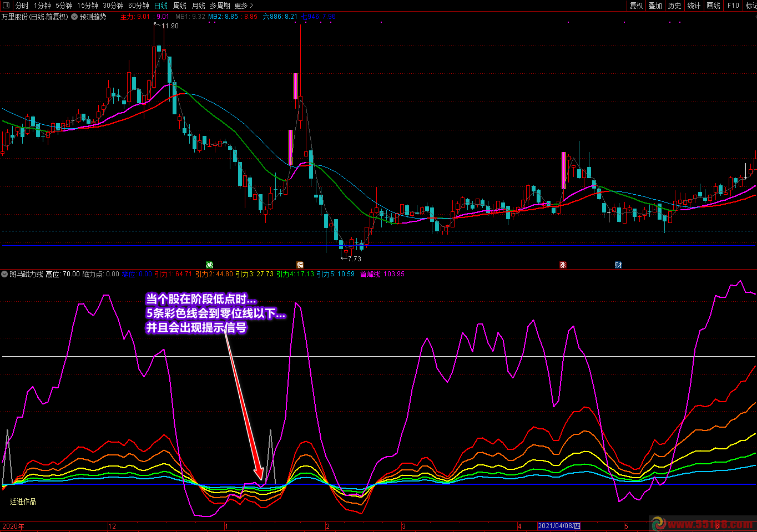This screenshot has width=757, height=532.
Task: Click the 预测趋势 indicator label
Action: point(93,17)
